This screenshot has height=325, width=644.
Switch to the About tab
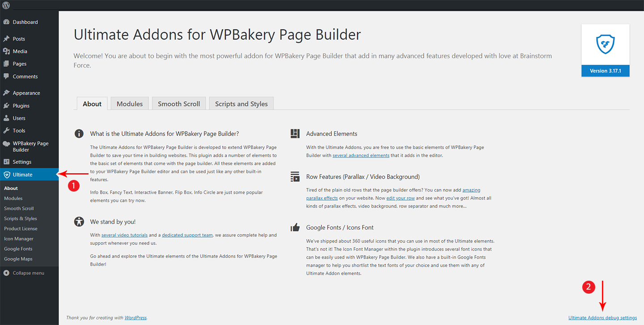[x=92, y=103]
